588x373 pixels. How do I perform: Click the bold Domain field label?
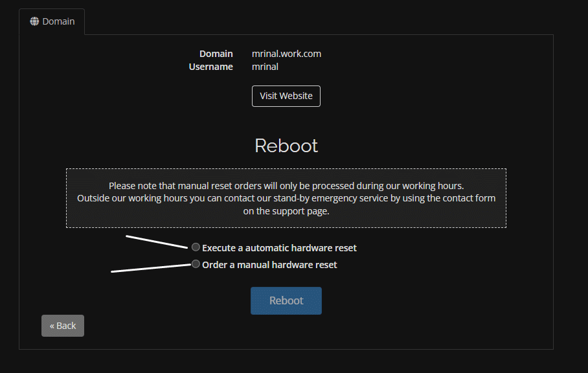click(x=216, y=54)
